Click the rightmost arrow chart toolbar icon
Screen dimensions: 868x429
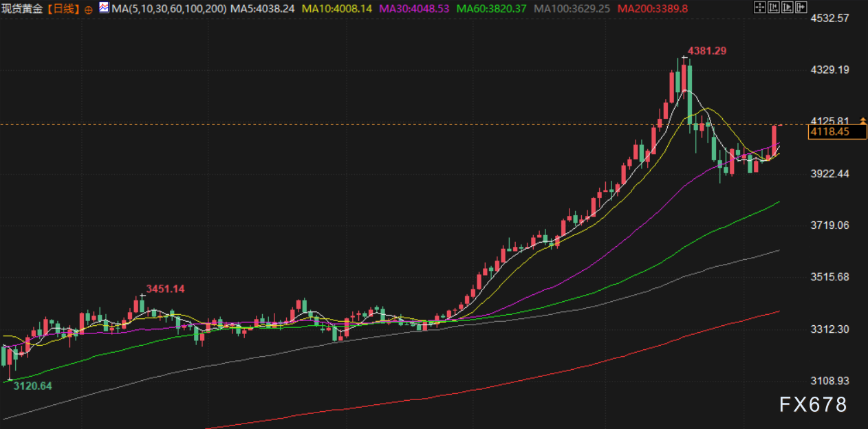click(x=802, y=8)
